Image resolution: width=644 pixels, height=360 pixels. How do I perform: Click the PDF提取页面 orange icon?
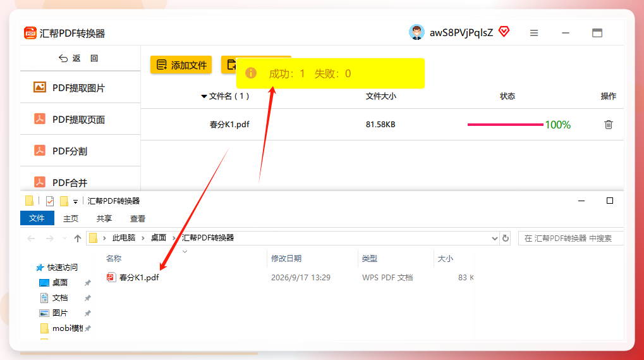pos(40,119)
